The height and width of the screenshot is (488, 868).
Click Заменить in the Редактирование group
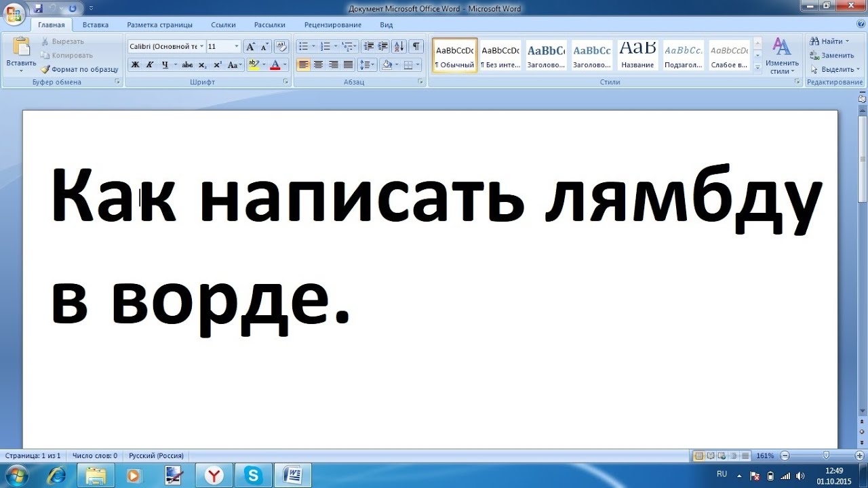(832, 55)
